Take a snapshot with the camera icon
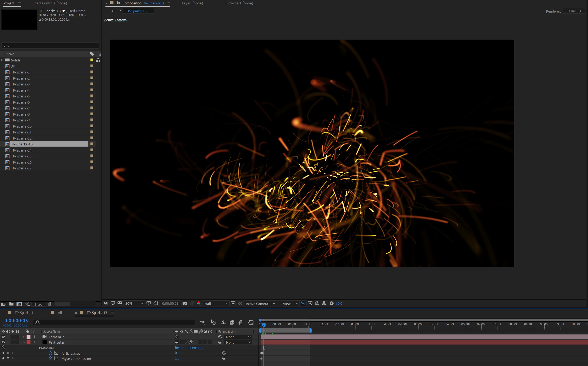The image size is (588, 366). 185,303
